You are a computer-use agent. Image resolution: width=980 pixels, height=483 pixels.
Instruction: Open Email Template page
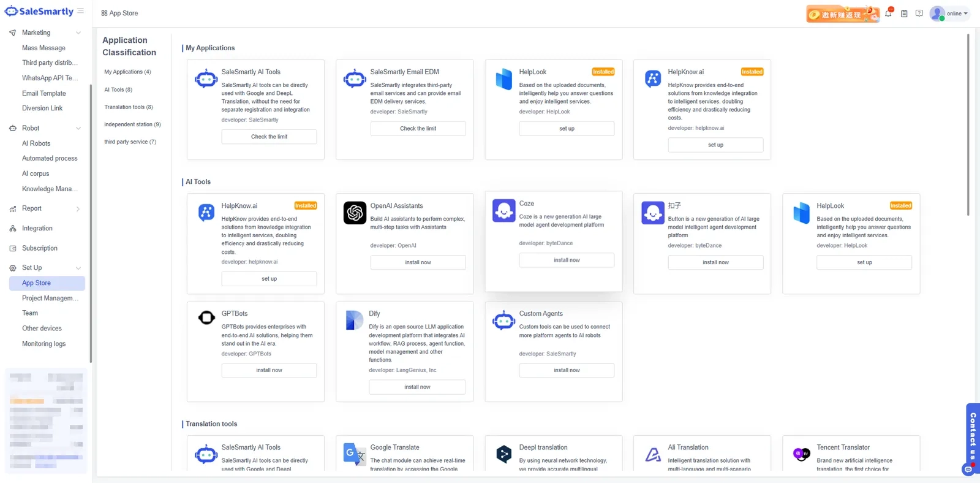pyautogui.click(x=44, y=93)
